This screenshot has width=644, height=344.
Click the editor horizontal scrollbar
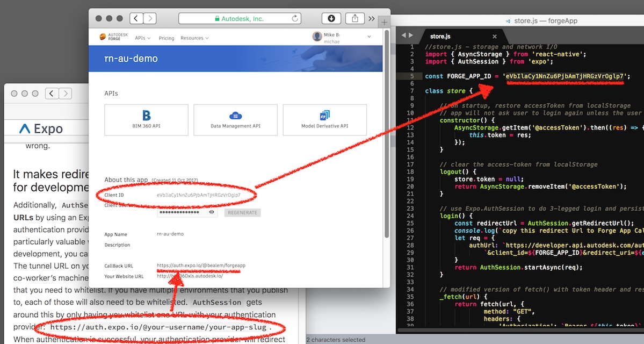click(520, 330)
